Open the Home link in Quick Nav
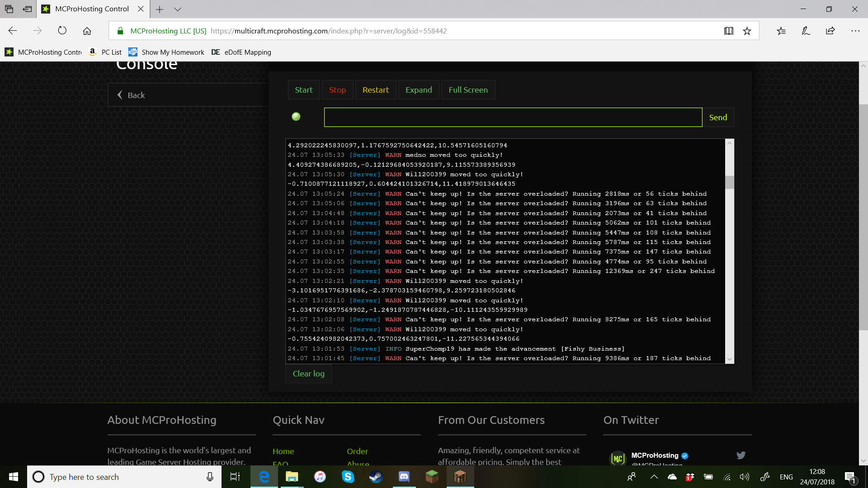This screenshot has width=868, height=488. [x=283, y=451]
